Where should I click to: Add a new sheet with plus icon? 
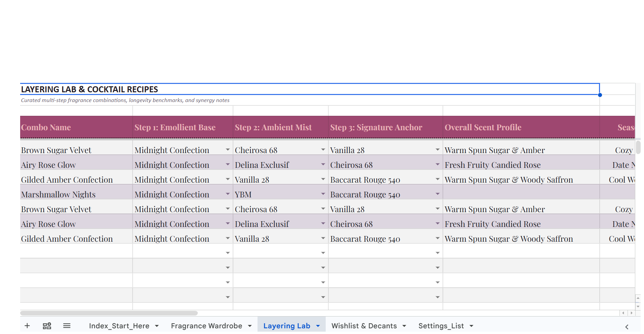point(27,326)
